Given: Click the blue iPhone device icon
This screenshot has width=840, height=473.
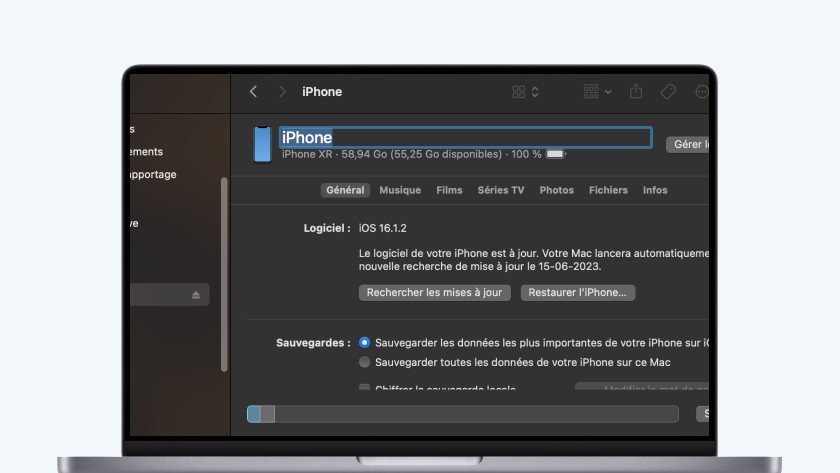Looking at the screenshot, I should [x=262, y=144].
